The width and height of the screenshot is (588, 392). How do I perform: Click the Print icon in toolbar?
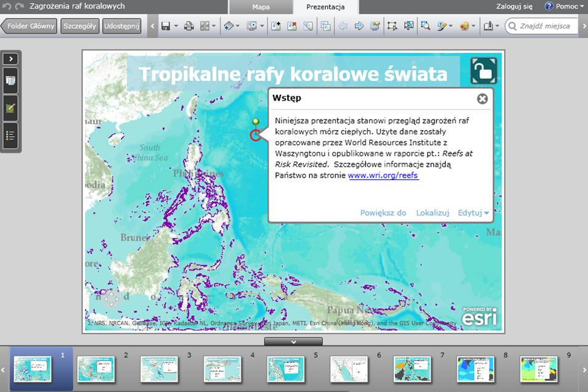click(189, 27)
